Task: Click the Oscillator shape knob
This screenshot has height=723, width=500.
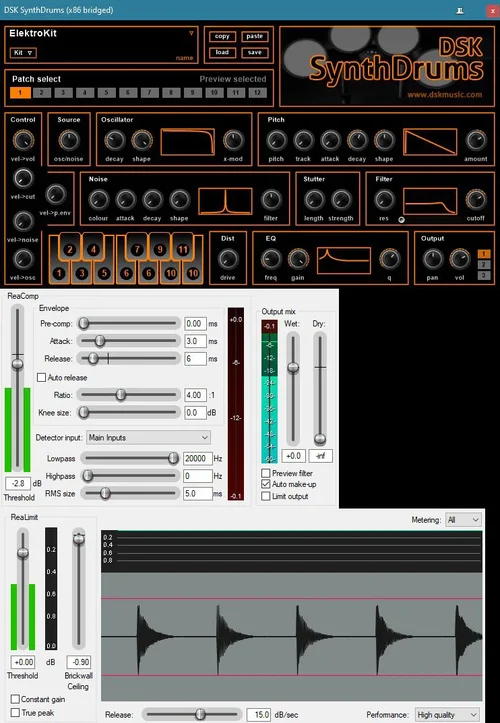Action: (x=142, y=140)
